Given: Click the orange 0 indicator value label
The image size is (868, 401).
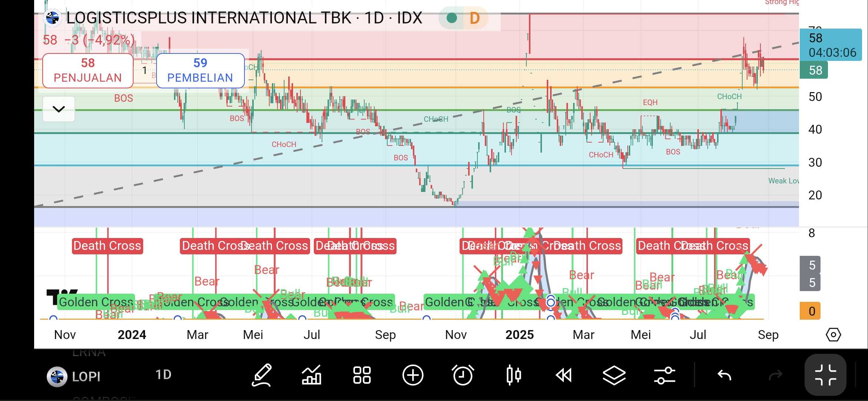Looking at the screenshot, I should [810, 311].
